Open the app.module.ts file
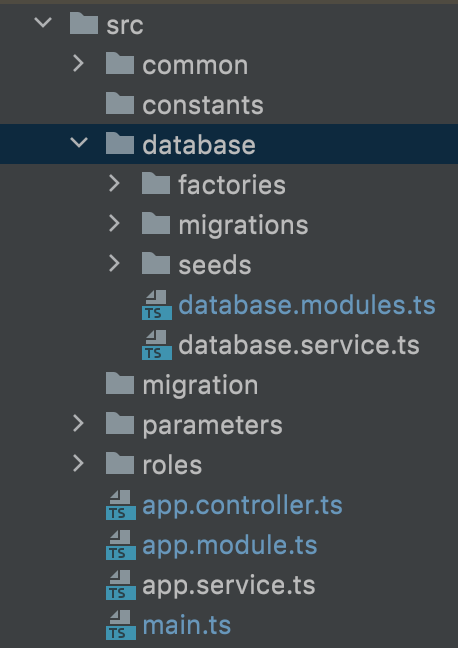This screenshot has height=648, width=458. tap(230, 546)
